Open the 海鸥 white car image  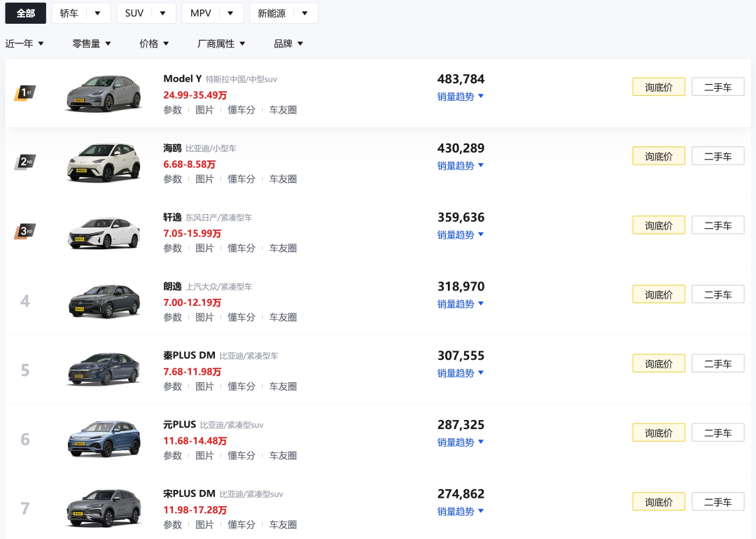tap(104, 162)
